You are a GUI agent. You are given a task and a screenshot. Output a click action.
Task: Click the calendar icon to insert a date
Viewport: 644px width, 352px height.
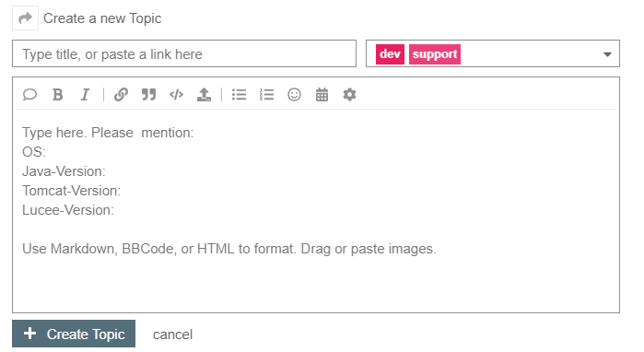(x=322, y=95)
